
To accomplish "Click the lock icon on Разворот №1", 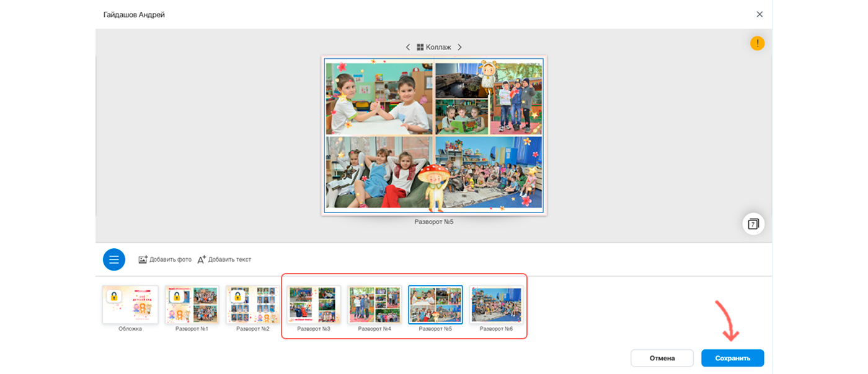I will (x=175, y=297).
